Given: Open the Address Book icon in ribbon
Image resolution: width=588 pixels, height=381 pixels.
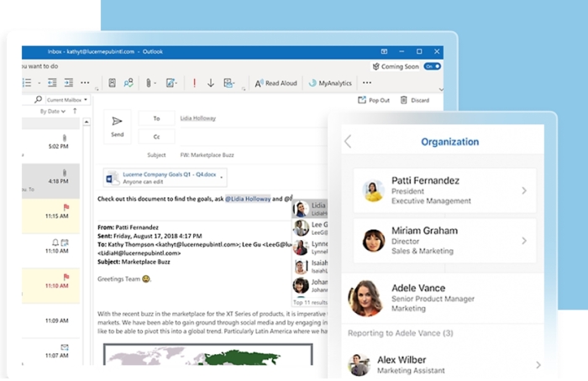Looking at the screenshot, I should coord(112,83).
